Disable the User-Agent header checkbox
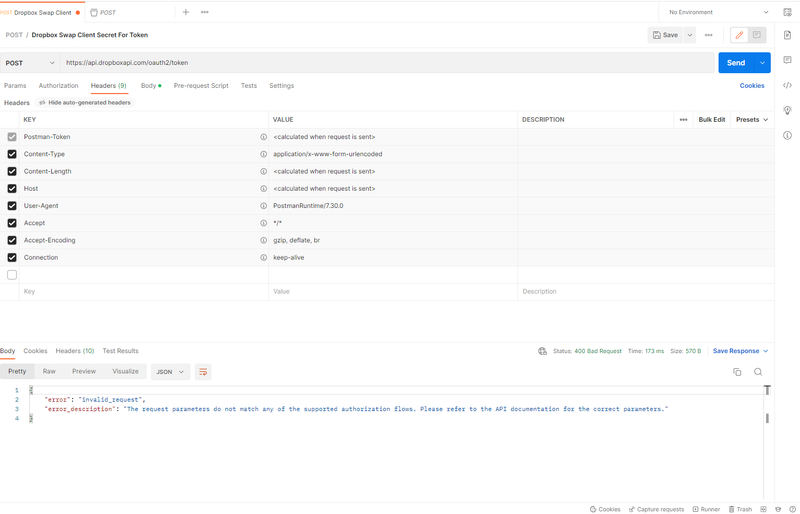This screenshot has width=800, height=514. pyautogui.click(x=12, y=206)
